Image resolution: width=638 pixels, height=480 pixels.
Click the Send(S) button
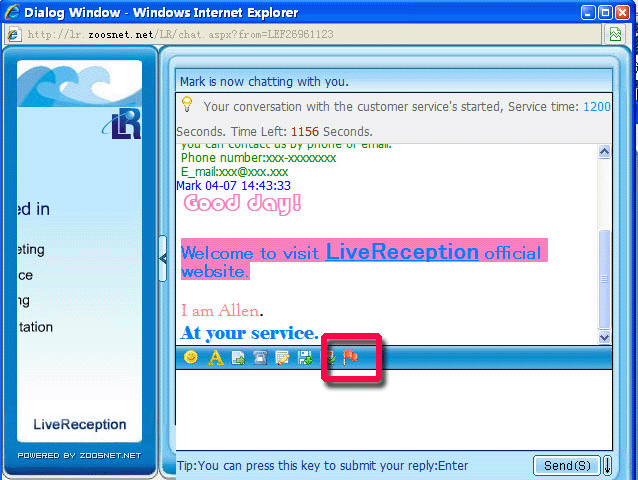567,465
